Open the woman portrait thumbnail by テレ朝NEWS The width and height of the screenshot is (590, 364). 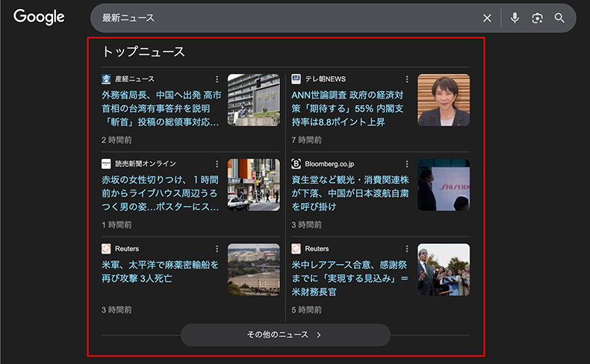444,100
